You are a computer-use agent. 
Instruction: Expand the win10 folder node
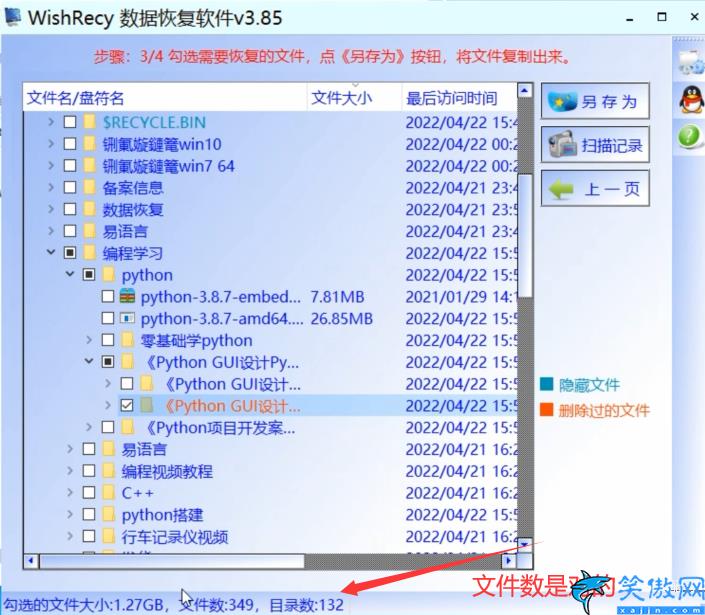pos(51,143)
